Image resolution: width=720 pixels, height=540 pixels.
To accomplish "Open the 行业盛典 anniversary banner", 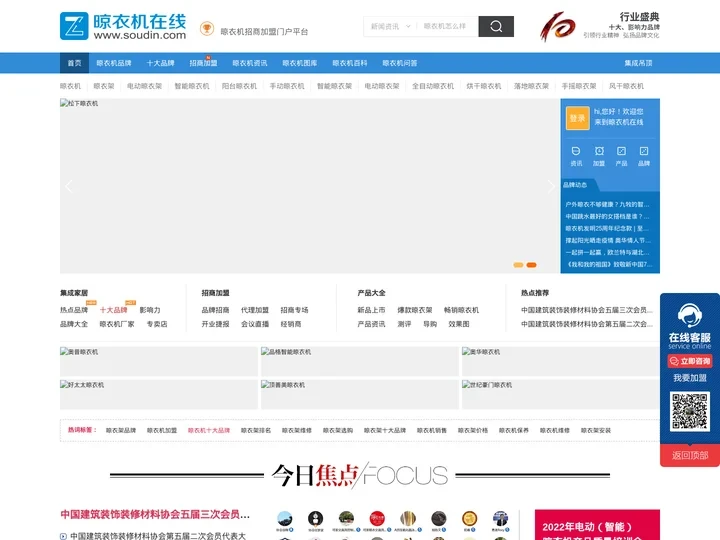I will (x=599, y=26).
